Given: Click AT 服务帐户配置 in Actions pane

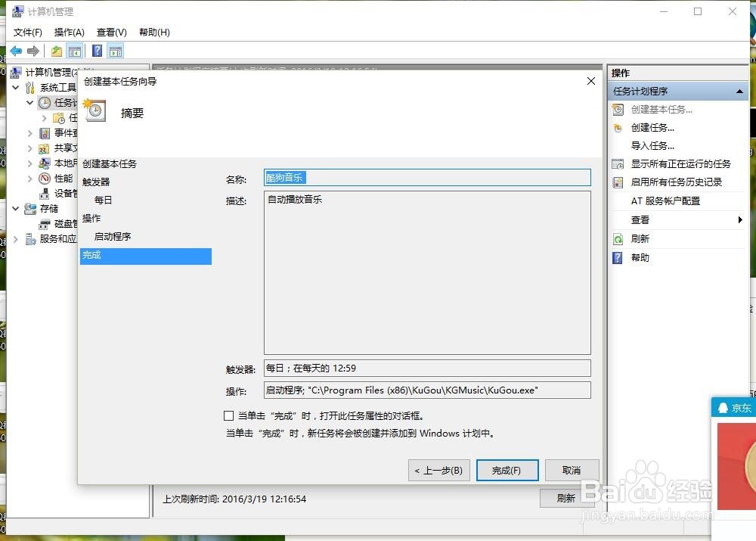Looking at the screenshot, I should (665, 201).
